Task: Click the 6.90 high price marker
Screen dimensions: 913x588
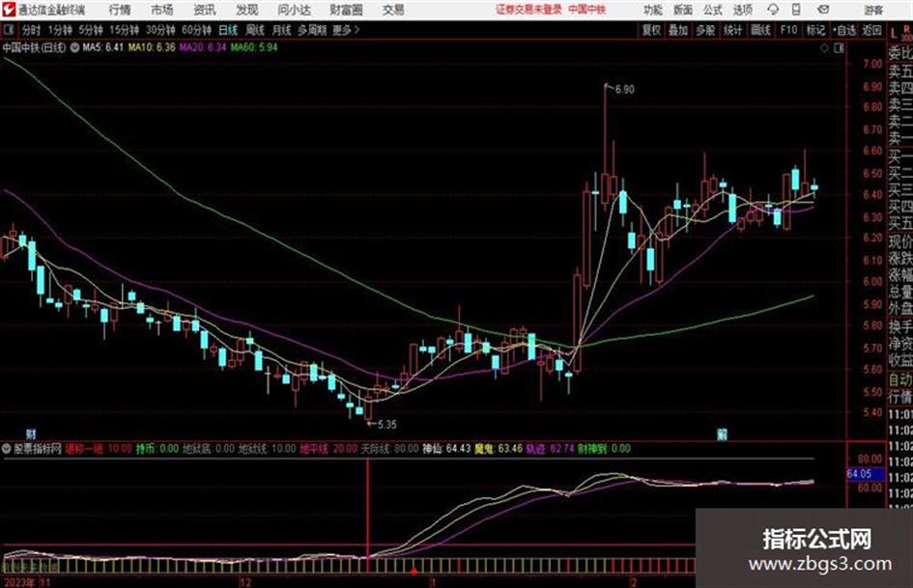Action: (x=624, y=89)
